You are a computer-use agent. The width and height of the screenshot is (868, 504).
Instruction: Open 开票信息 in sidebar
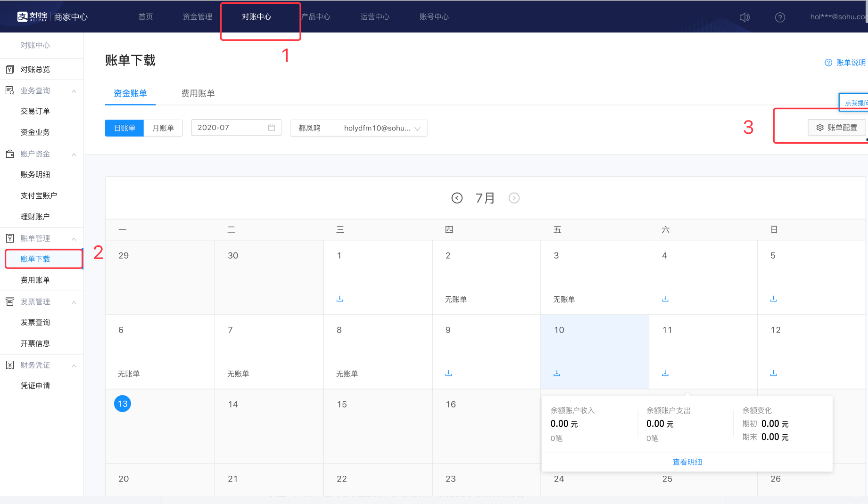35,343
